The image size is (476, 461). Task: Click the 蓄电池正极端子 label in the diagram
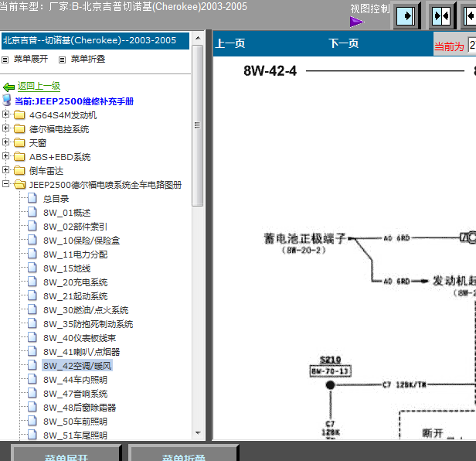point(304,238)
